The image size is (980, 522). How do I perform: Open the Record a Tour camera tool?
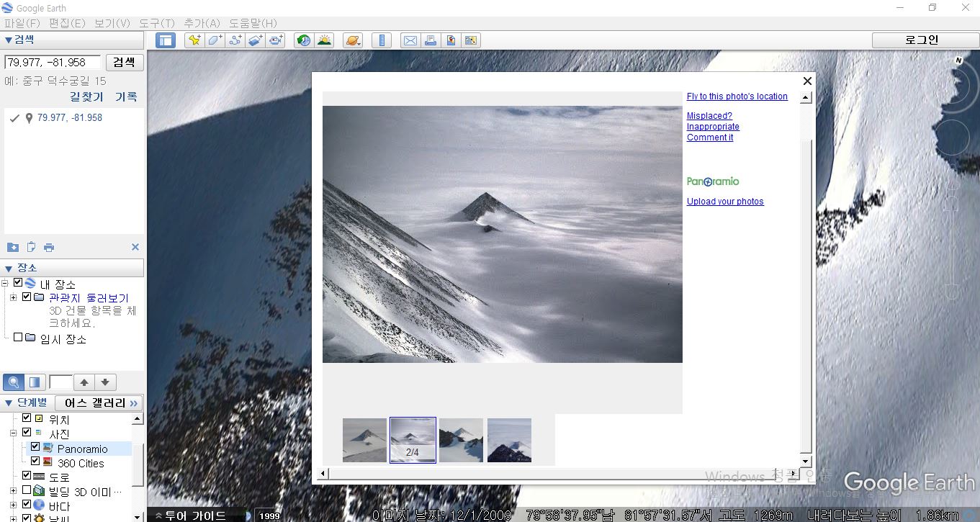pyautogui.click(x=277, y=40)
